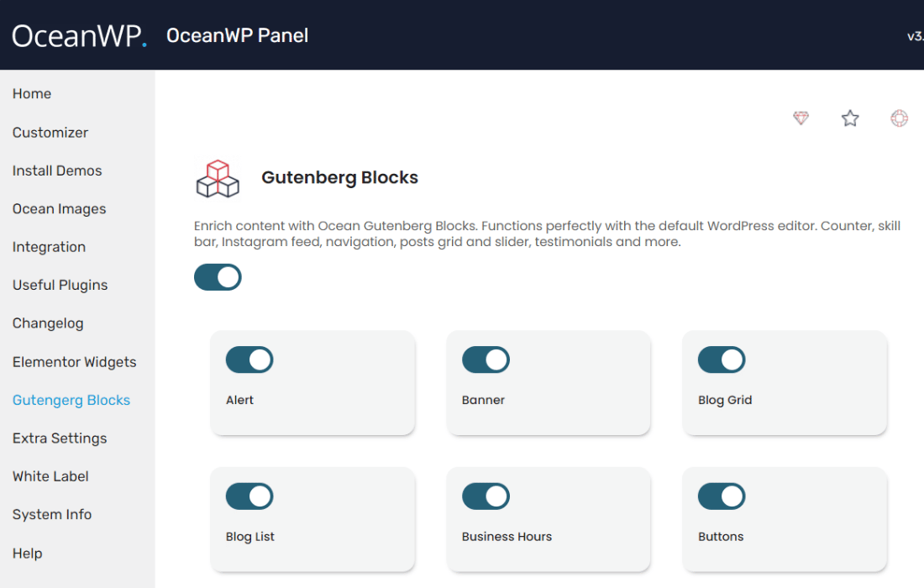Open the lifebuoy support icon
The height and width of the screenshot is (588, 924).
point(900,118)
